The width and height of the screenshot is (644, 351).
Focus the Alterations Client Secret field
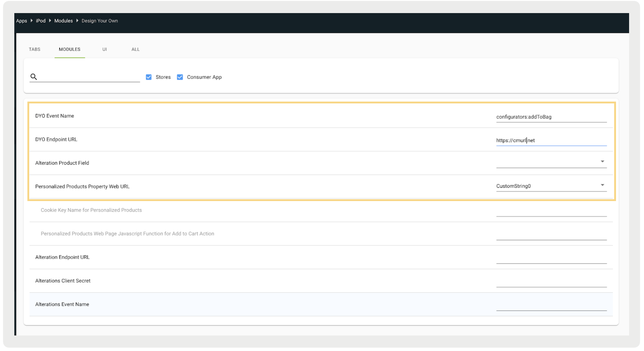click(551, 282)
